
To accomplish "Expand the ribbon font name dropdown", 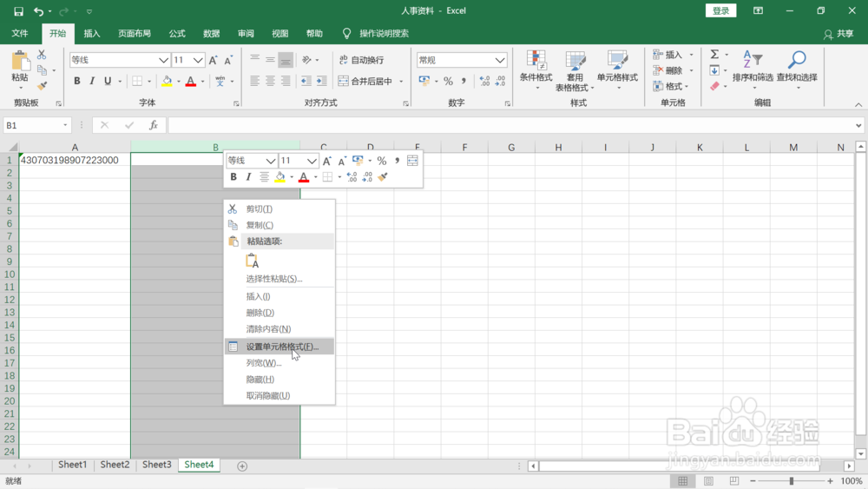I will click(x=163, y=60).
